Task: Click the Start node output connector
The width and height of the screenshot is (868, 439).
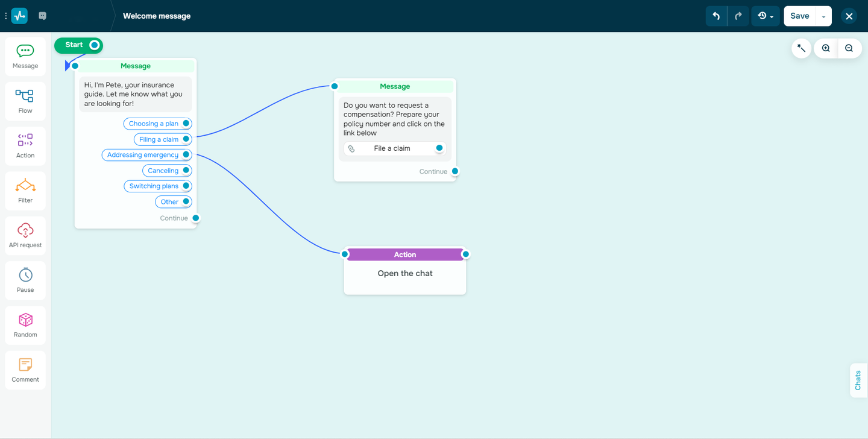Action: point(95,45)
